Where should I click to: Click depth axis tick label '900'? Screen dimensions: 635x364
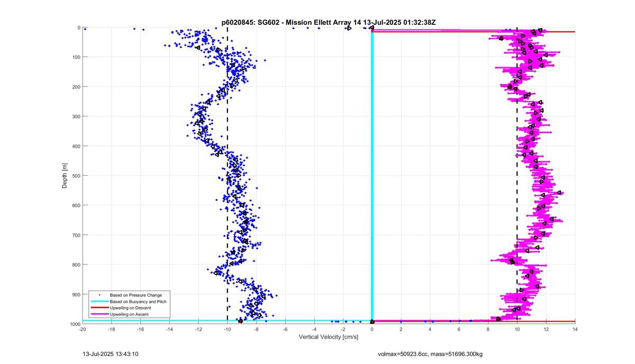pyautogui.click(x=76, y=294)
